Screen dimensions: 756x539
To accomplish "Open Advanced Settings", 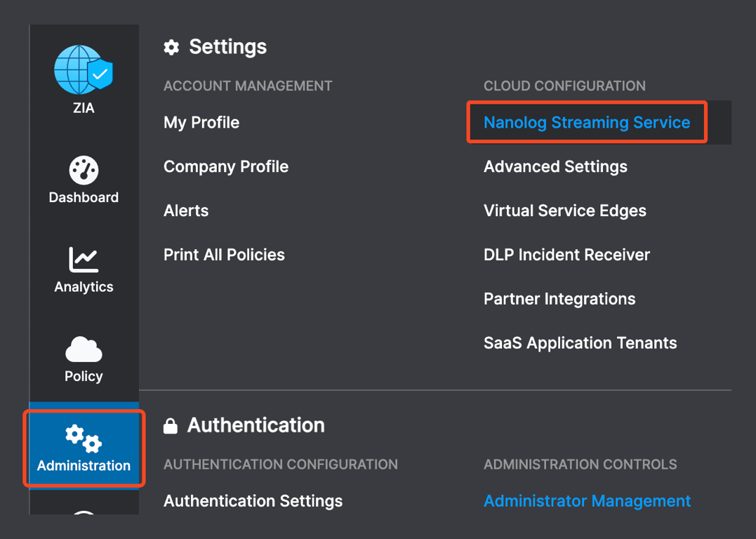I will pos(555,166).
